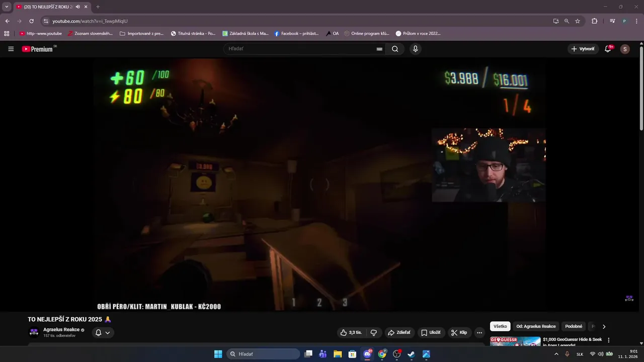Open the account avatar S menu

(625, 49)
